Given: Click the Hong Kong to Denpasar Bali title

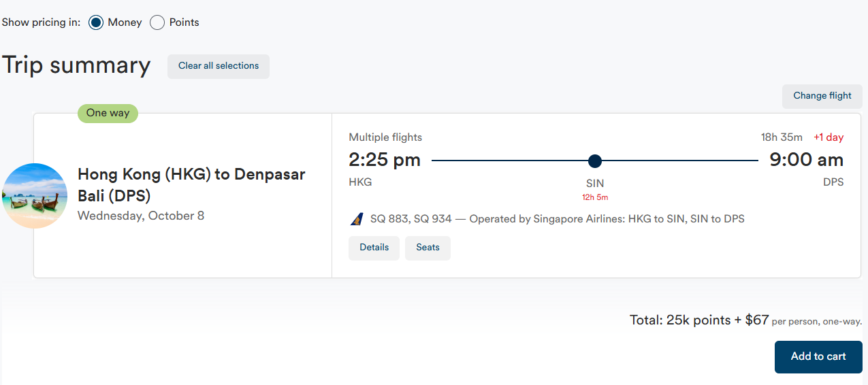Looking at the screenshot, I should [191, 185].
